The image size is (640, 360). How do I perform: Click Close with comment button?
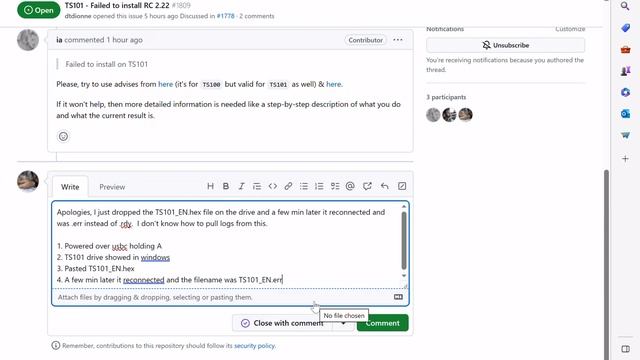click(282, 323)
